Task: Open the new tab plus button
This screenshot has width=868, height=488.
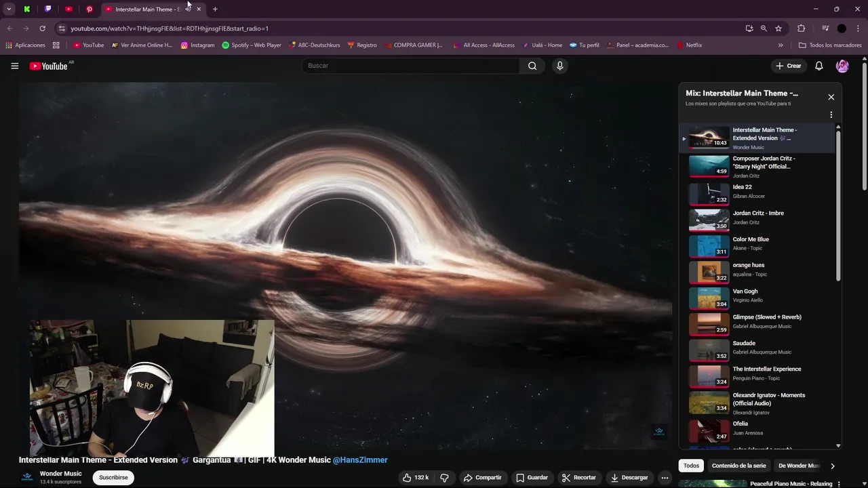Action: [215, 9]
